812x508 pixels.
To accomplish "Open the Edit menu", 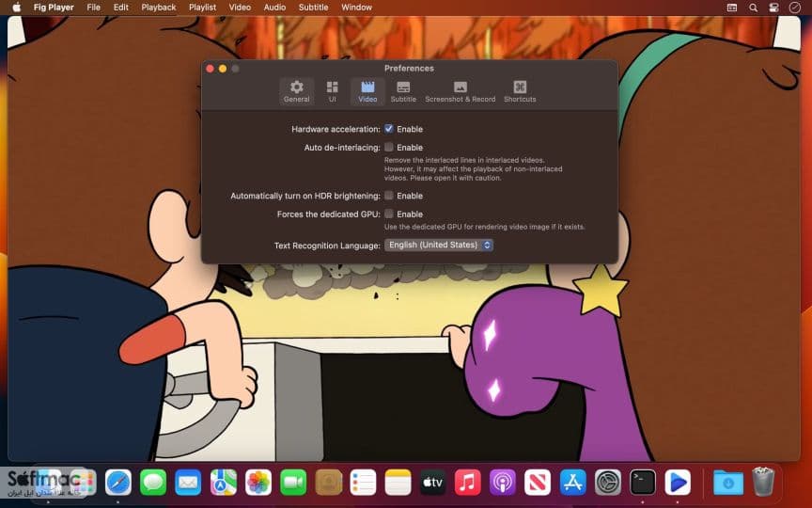I will point(120,8).
